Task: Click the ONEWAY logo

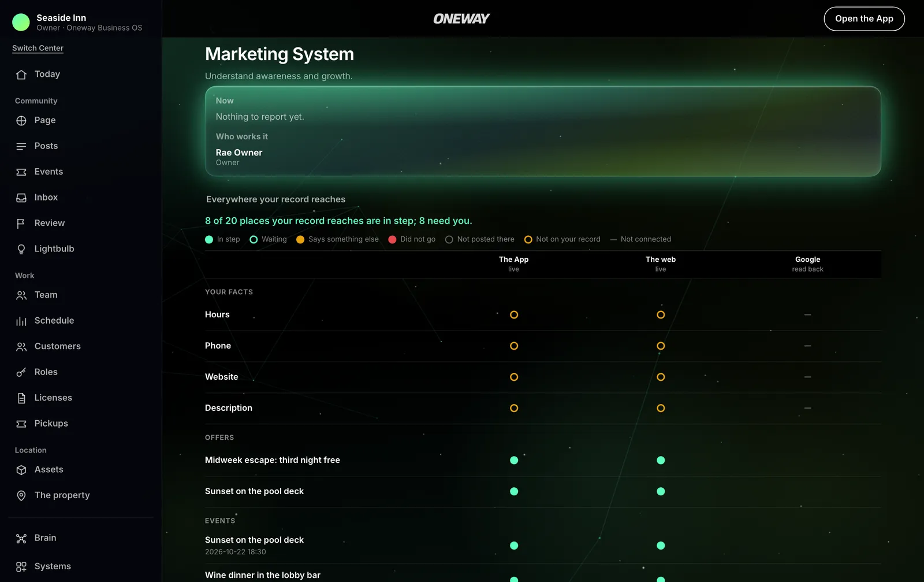Action: 461,18
